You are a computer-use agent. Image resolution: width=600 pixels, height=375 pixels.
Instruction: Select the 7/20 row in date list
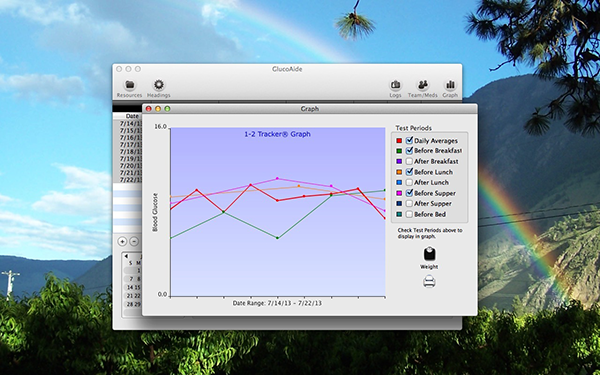(x=128, y=166)
